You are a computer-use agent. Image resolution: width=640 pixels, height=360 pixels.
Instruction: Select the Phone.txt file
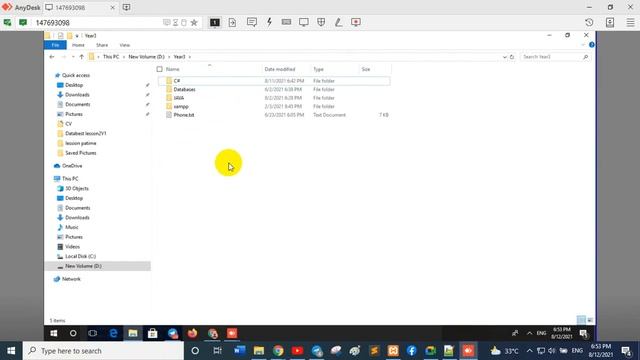coord(184,115)
